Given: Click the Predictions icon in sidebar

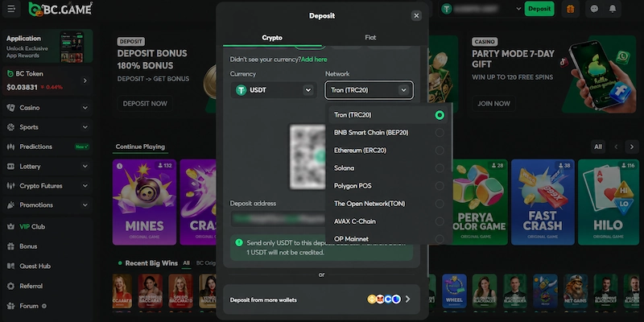Looking at the screenshot, I should click(10, 147).
